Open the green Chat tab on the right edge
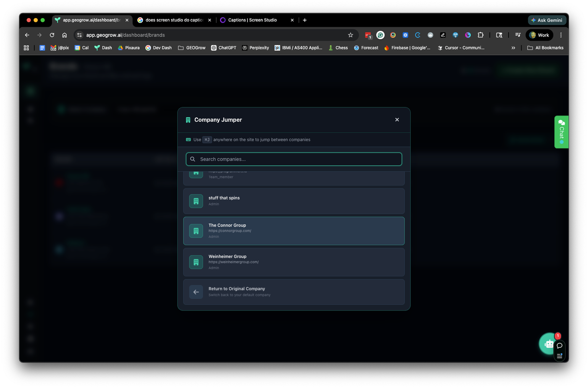The width and height of the screenshot is (588, 388). (561, 132)
